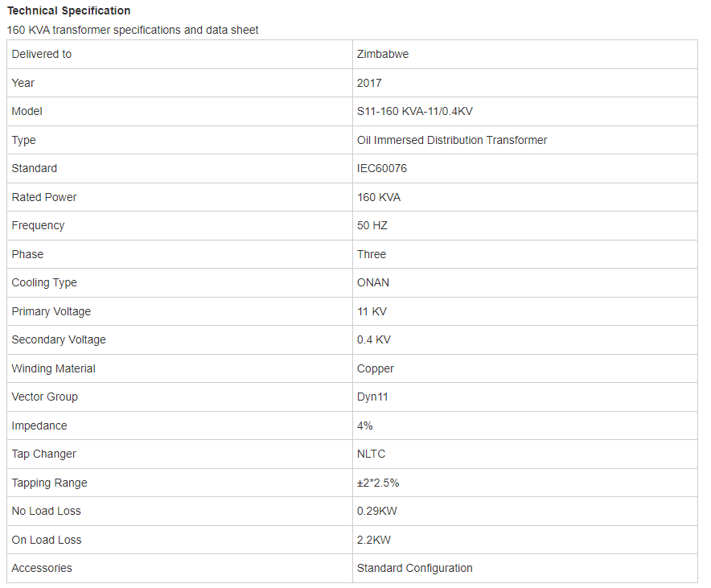Select the 2017 year value cell
711x588 pixels.
point(524,83)
